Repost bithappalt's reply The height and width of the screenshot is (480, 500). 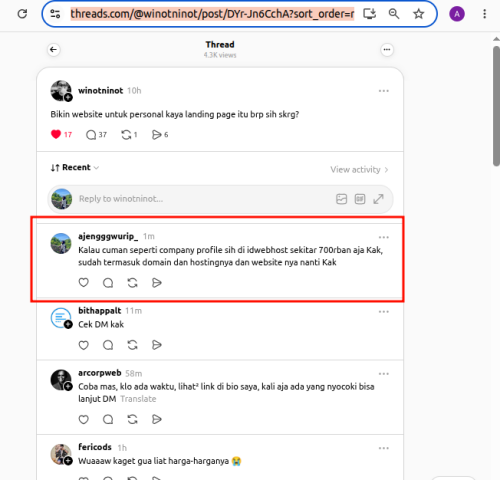[132, 345]
